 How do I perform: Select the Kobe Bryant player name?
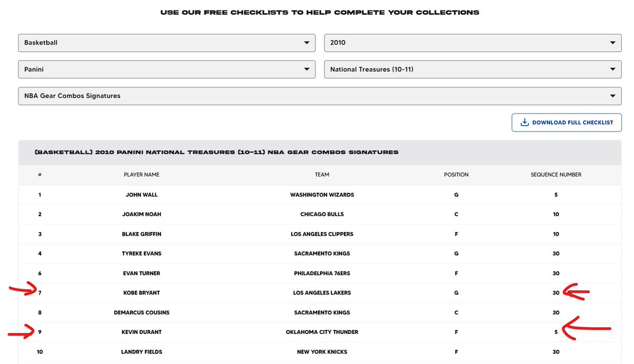click(142, 293)
